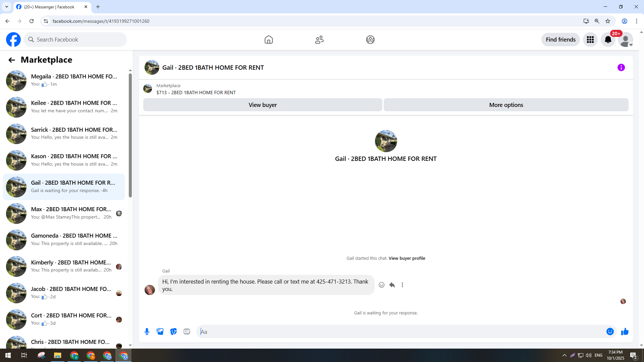Open the Friends icon in top navigation
Image resolution: width=644 pixels, height=362 pixels.
coord(319,40)
